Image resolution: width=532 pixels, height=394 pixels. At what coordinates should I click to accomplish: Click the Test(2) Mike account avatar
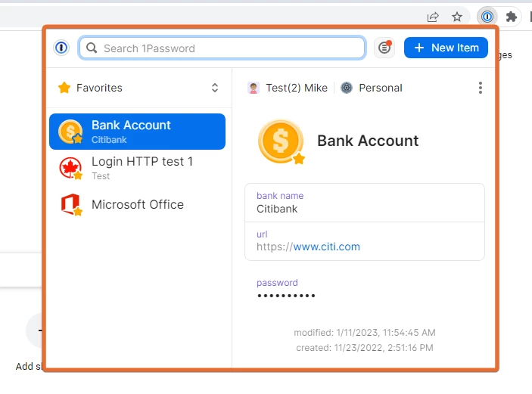coord(254,88)
